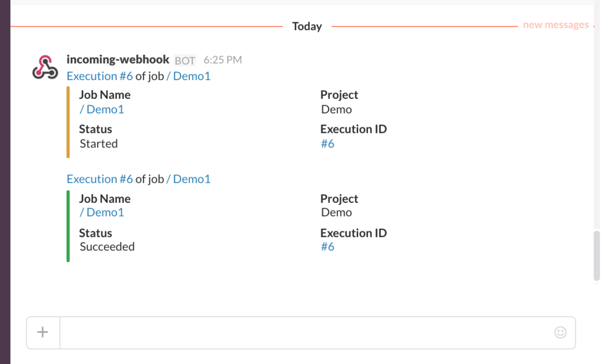
Task: Click inside the message input field
Action: click(306, 332)
